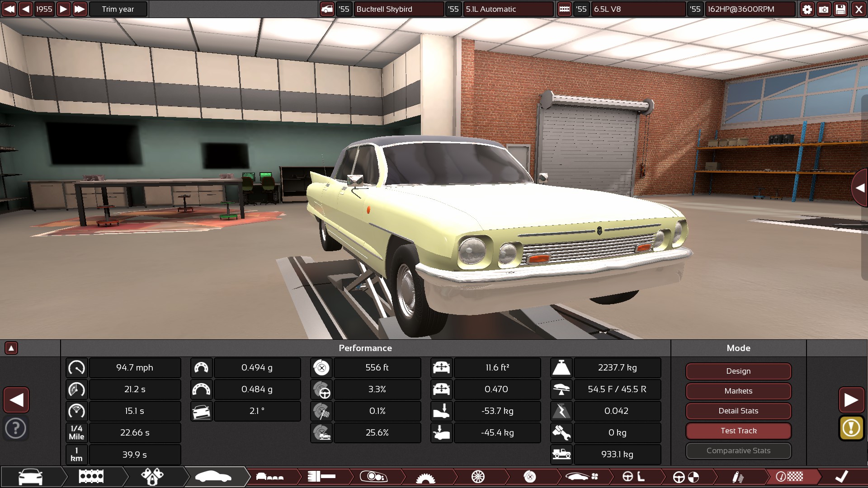This screenshot has width=868, height=488.
Task: Open the brakes disc tab icon
Action: pos(530,476)
